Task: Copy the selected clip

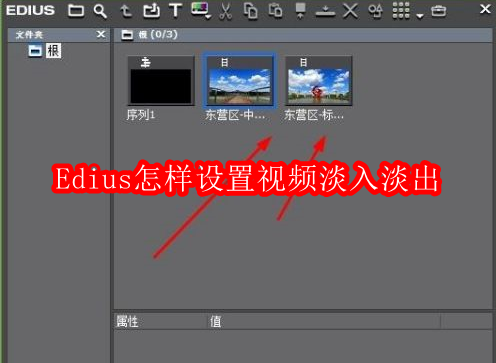Action: 250,11
